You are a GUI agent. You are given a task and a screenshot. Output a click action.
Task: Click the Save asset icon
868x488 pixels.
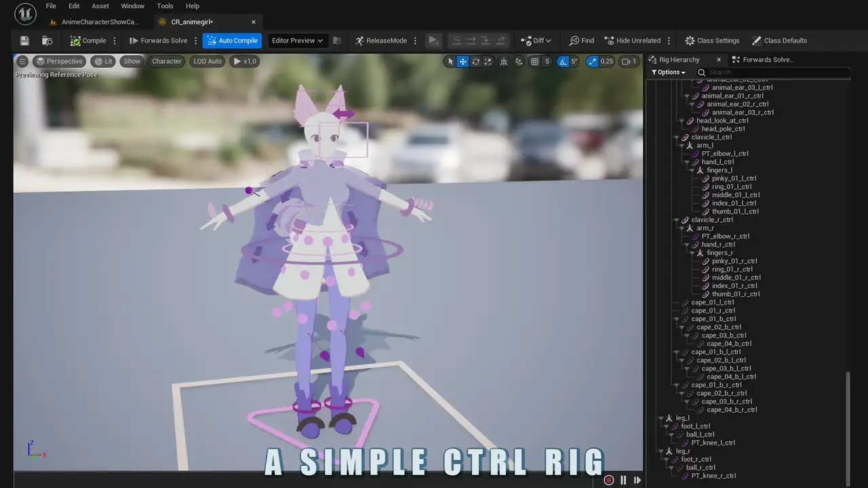(x=24, y=41)
